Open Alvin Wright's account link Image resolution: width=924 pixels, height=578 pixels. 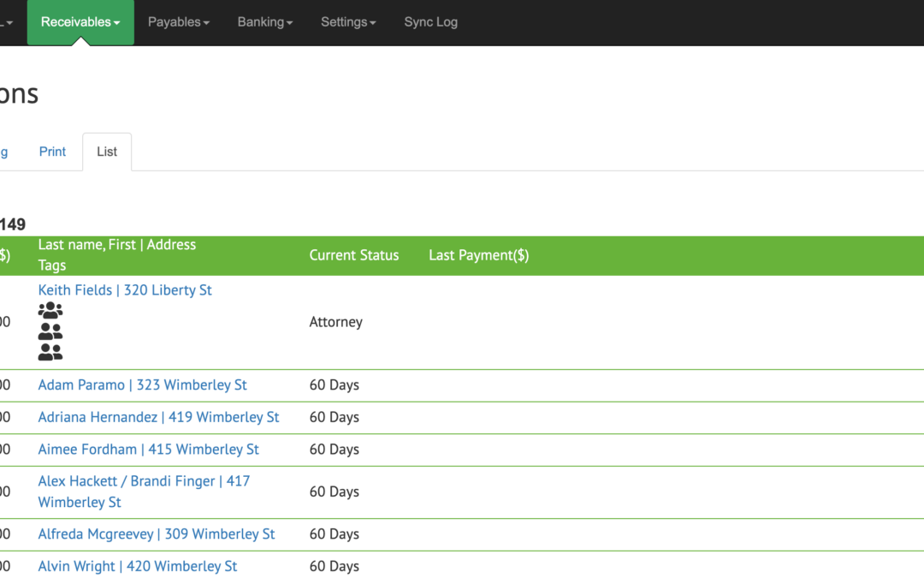point(137,566)
